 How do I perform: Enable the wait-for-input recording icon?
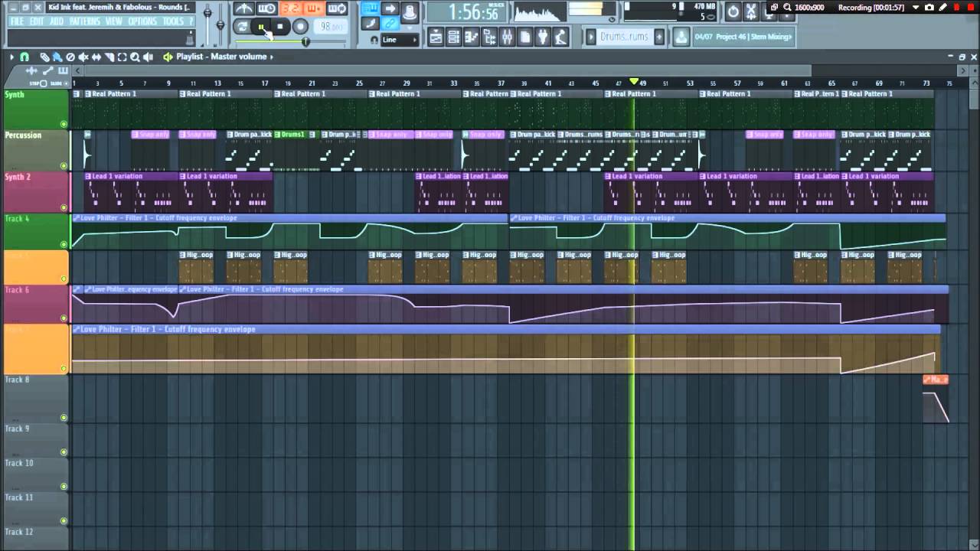click(x=266, y=8)
